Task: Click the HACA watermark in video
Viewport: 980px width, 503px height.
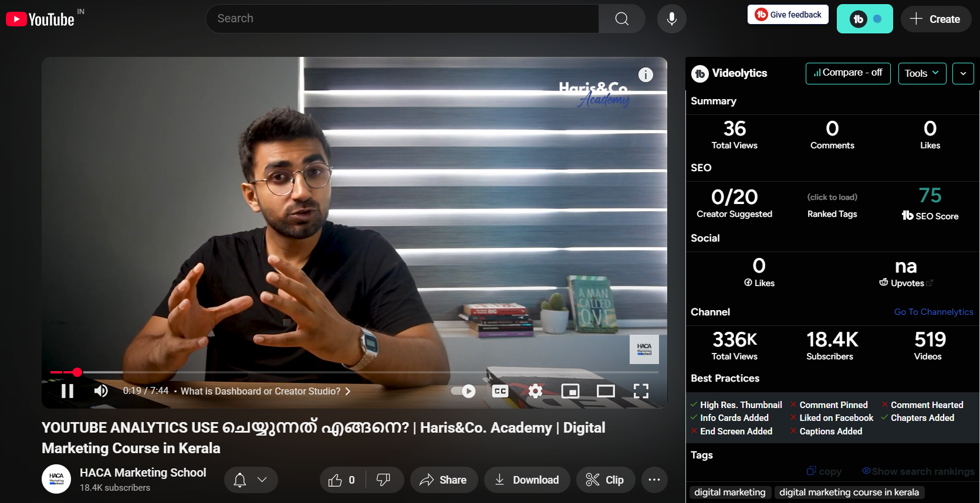Action: tap(644, 349)
